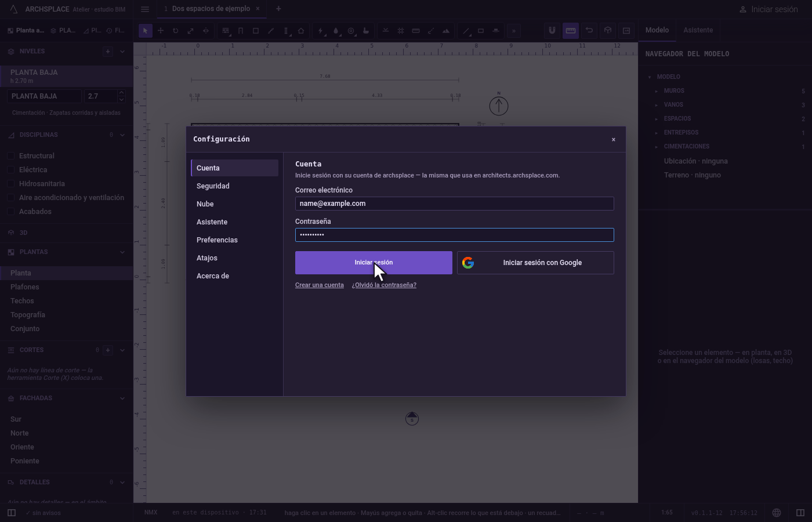Screen dimensions: 812x522
Task: Open the 3D cube view icon
Action: pyautogui.click(x=608, y=30)
